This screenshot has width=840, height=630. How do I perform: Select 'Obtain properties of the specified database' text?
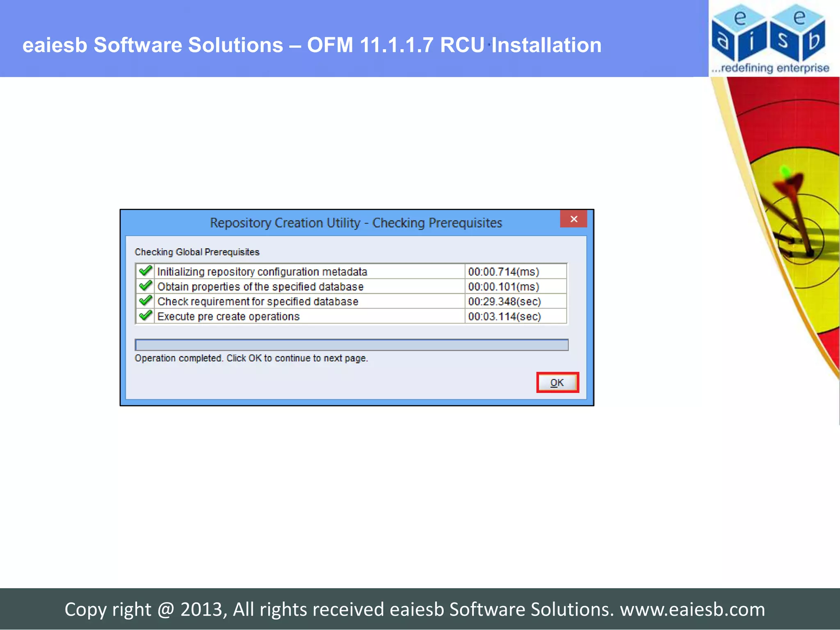pos(260,286)
